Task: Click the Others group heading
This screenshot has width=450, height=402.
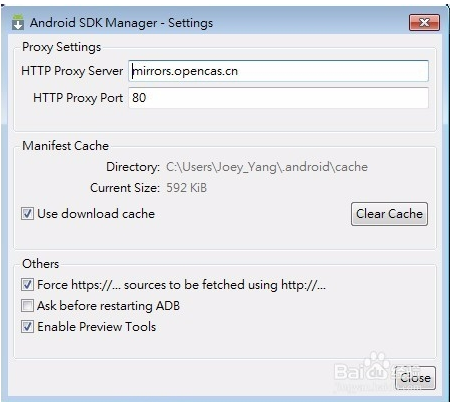Action: [x=40, y=264]
